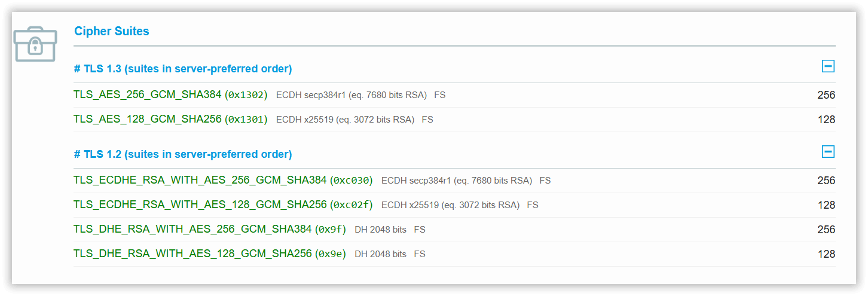
Task: Collapse the TLS 1.3 section minus icon
Action: pyautogui.click(x=828, y=66)
